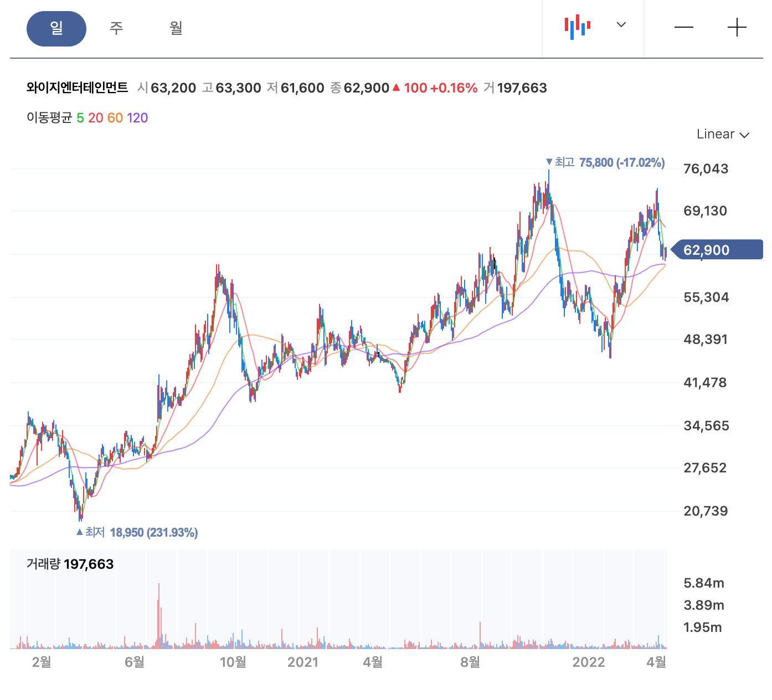Image resolution: width=772 pixels, height=700 pixels.
Task: Click the 3.89m volume axis label
Action: click(x=704, y=605)
